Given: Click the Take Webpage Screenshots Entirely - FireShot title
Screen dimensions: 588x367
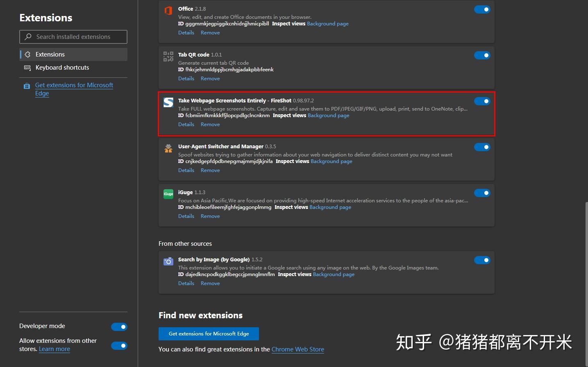Looking at the screenshot, I should [x=235, y=101].
